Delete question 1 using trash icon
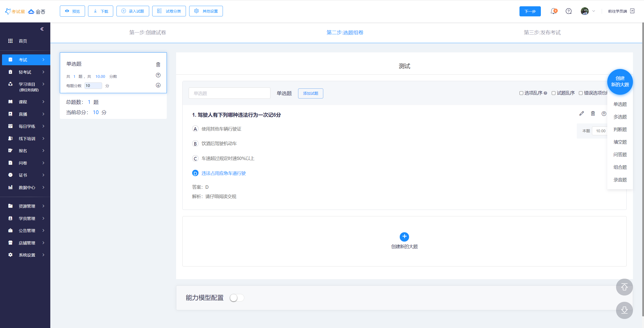 click(593, 114)
